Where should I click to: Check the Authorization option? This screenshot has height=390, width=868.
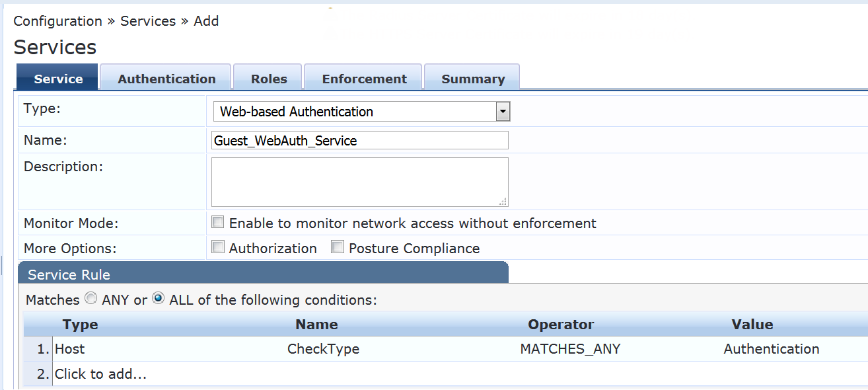coord(218,248)
